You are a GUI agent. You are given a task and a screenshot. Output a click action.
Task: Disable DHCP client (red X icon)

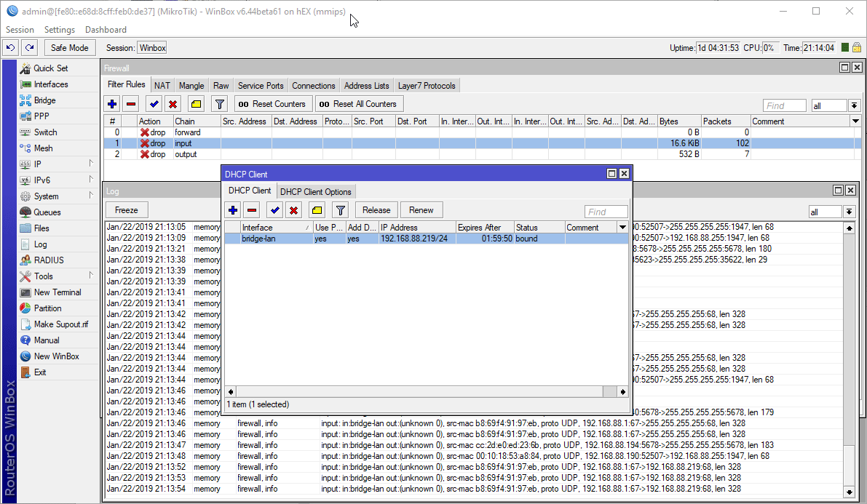[293, 211]
